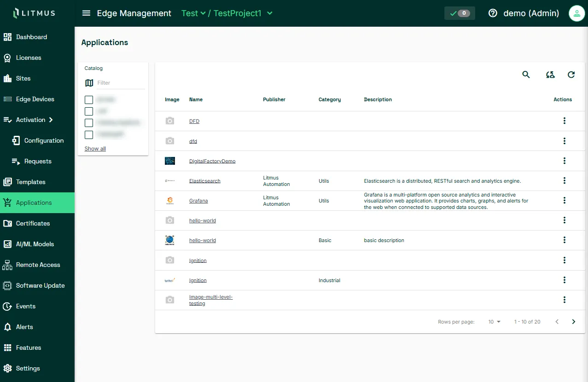The width and height of the screenshot is (588, 382).
Task: Open Configuration under Activation
Action: pos(37,140)
